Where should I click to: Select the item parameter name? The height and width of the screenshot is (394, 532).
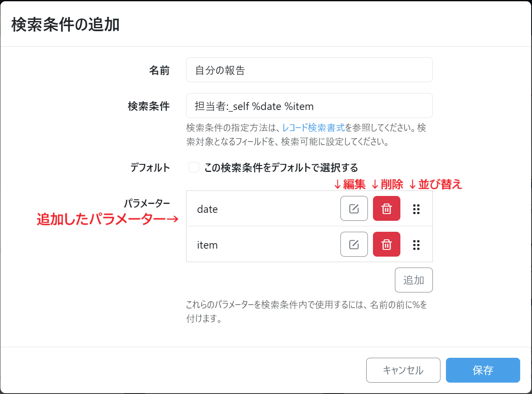(x=207, y=245)
